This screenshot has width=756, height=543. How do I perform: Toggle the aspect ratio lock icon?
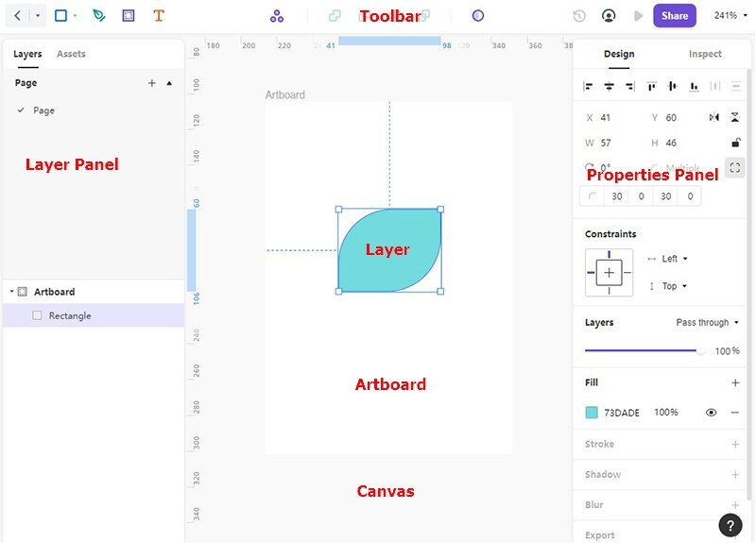click(736, 143)
